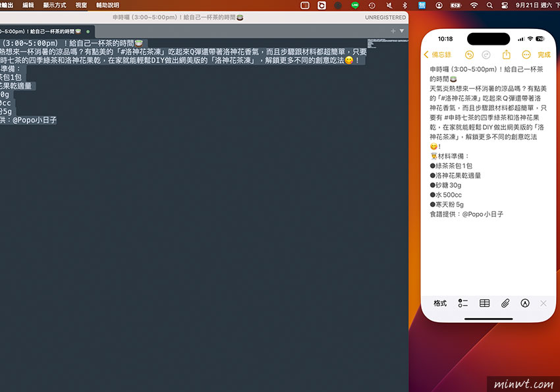
Task: Click the UNREGISTERED label in Sublime title bar
Action: click(x=385, y=17)
